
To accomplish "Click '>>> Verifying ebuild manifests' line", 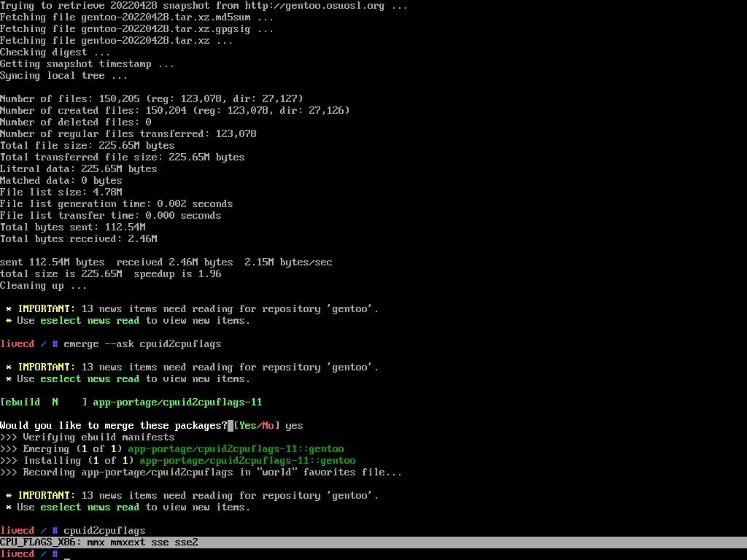I will point(88,437).
